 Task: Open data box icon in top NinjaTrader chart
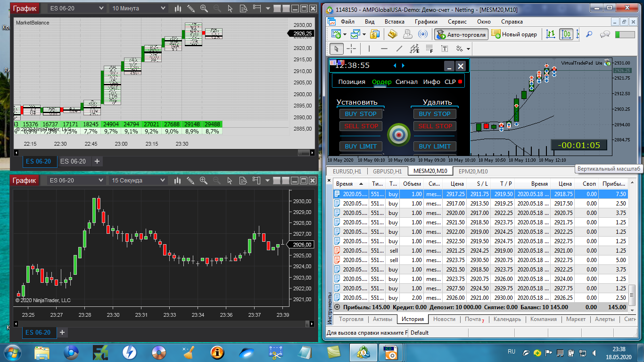click(244, 8)
